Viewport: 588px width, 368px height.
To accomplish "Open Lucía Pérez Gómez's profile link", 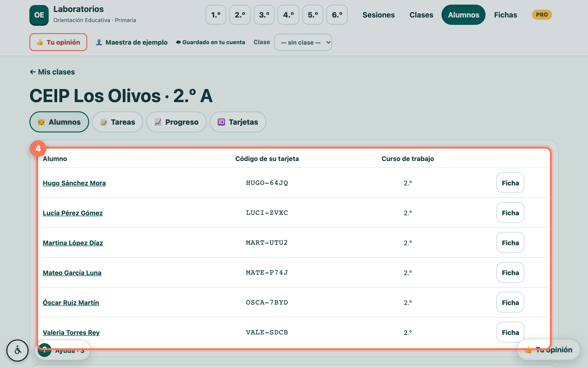I will (73, 213).
